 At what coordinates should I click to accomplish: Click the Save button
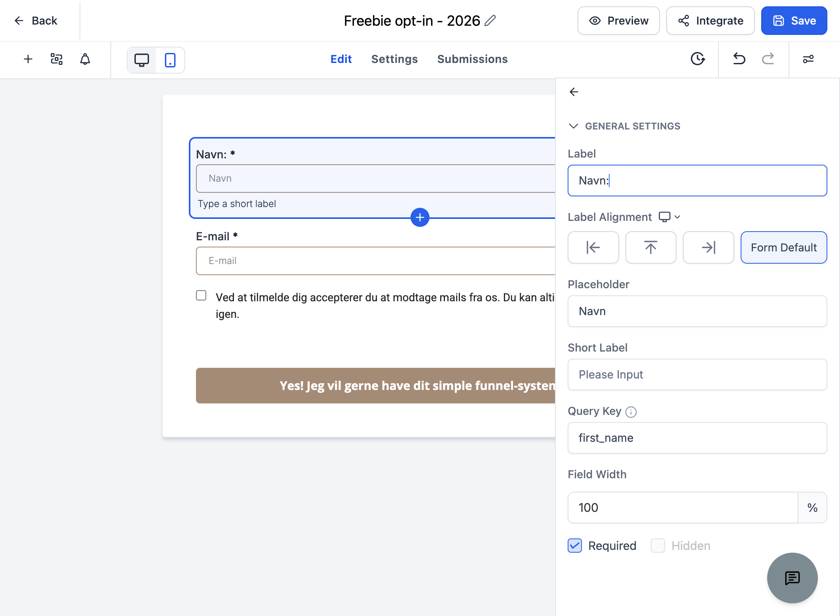(794, 21)
